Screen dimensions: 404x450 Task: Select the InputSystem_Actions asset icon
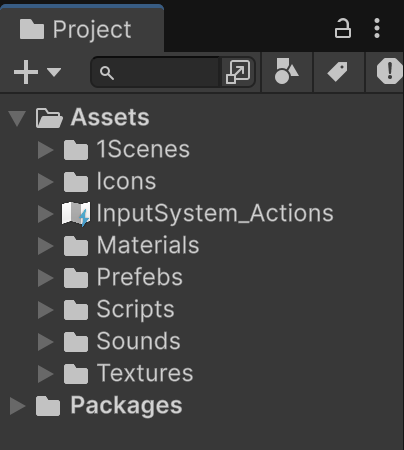click(76, 214)
